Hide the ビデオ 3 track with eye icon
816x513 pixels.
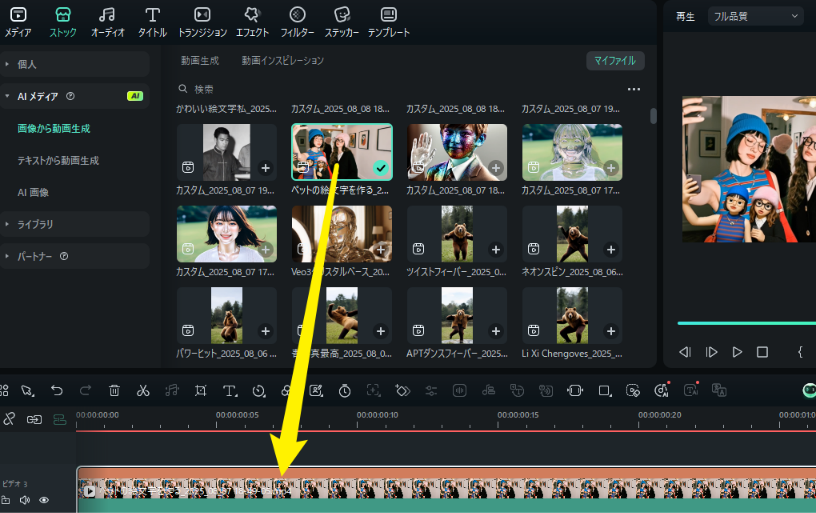[x=44, y=500]
